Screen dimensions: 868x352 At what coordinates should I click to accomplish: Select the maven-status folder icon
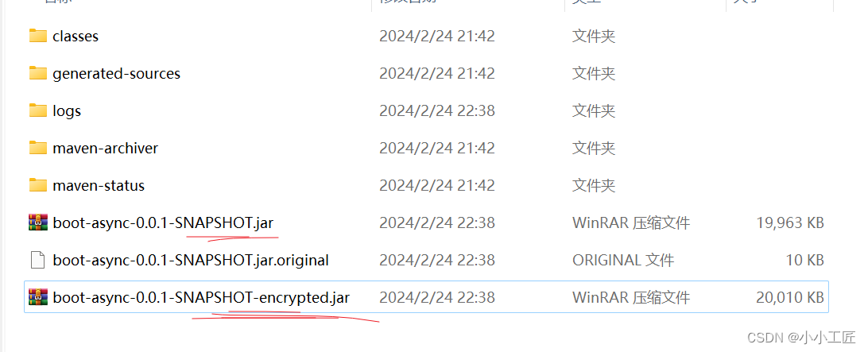(37, 185)
